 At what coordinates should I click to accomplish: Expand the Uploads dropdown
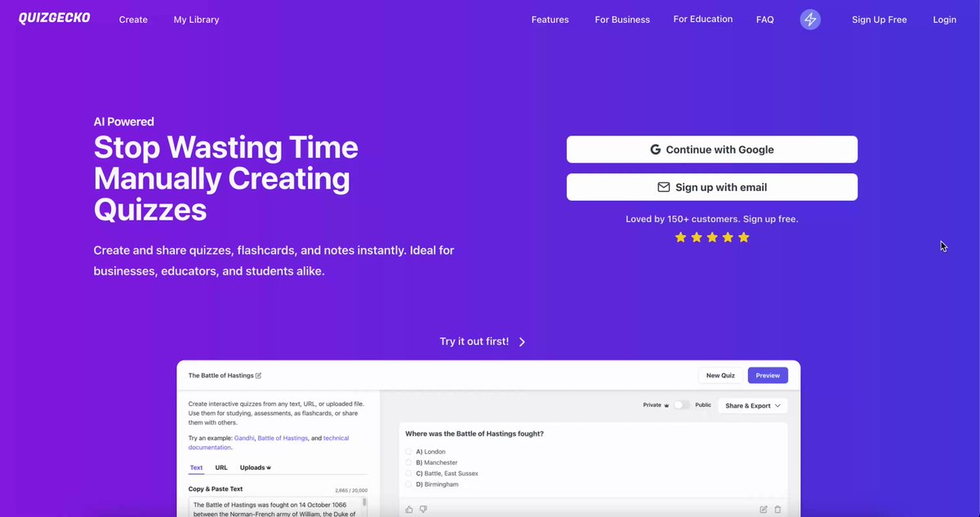click(x=255, y=467)
